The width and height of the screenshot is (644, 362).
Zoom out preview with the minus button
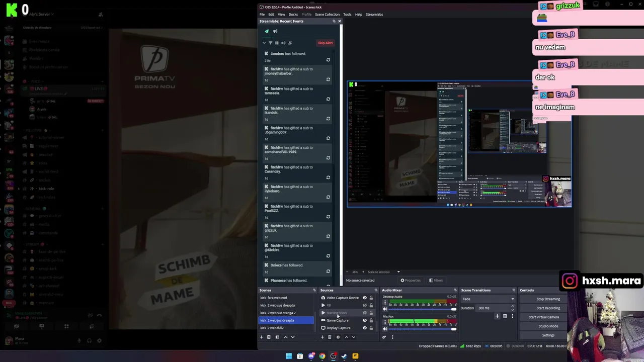point(347,272)
